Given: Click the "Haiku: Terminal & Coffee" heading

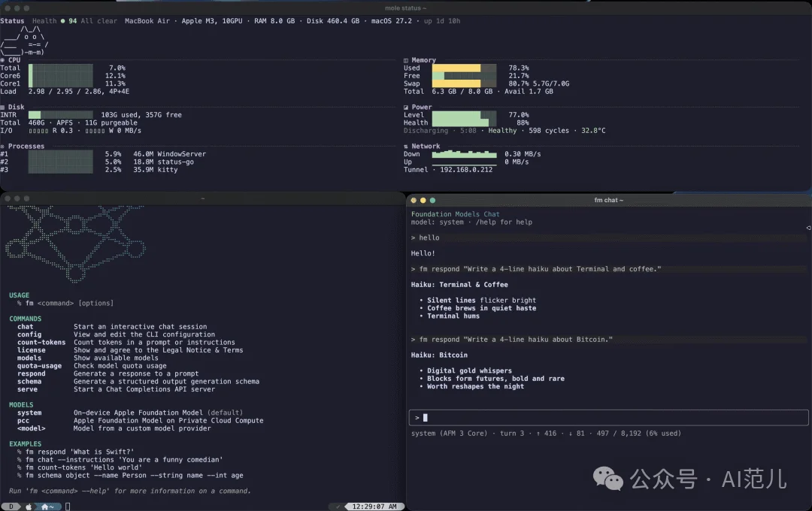Looking at the screenshot, I should (459, 285).
